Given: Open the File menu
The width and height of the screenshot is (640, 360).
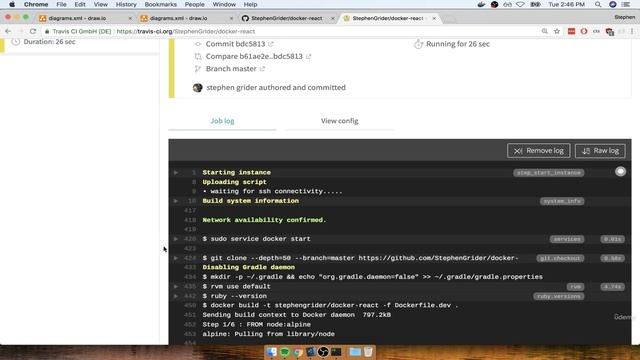Looking at the screenshot, I should [x=61, y=4].
